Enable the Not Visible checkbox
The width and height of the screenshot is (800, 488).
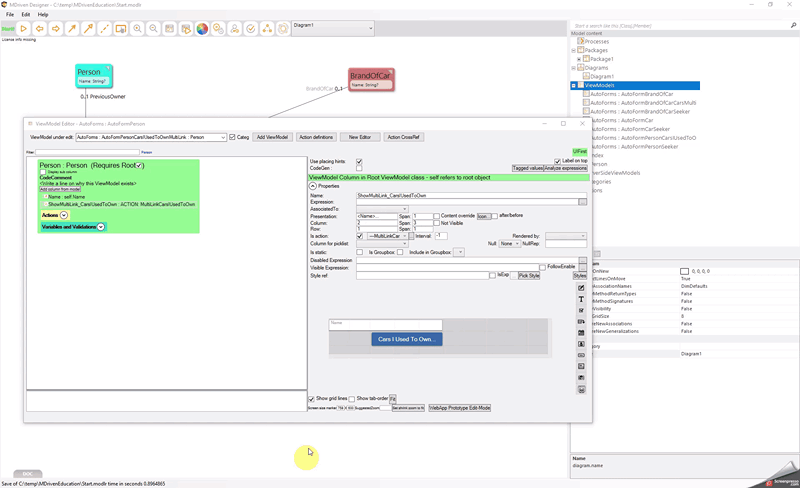436,223
